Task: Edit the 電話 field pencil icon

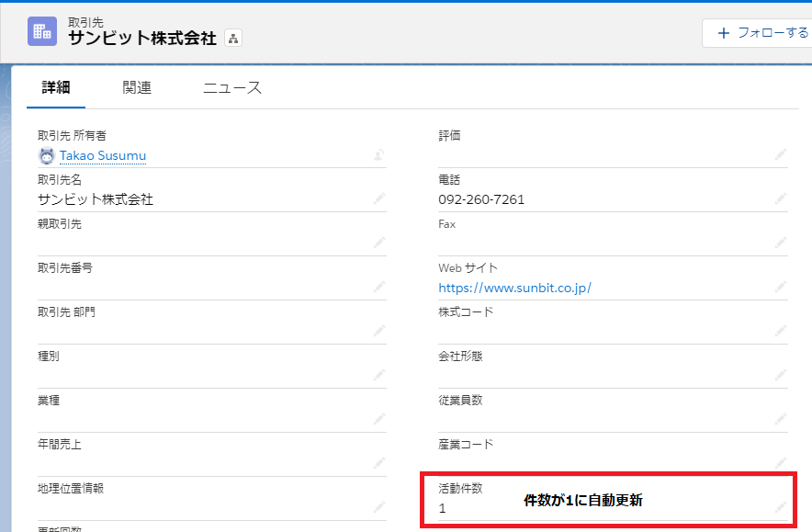Action: click(x=781, y=198)
